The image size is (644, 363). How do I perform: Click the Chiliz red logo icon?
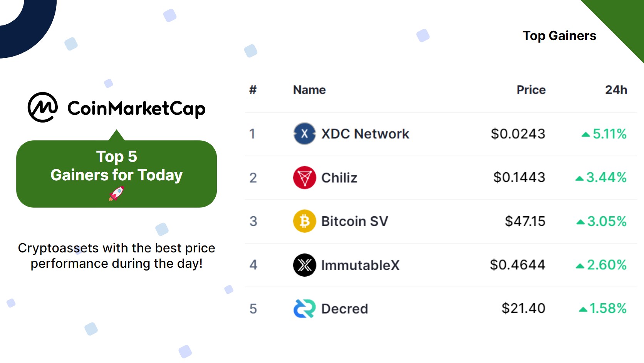[304, 178]
